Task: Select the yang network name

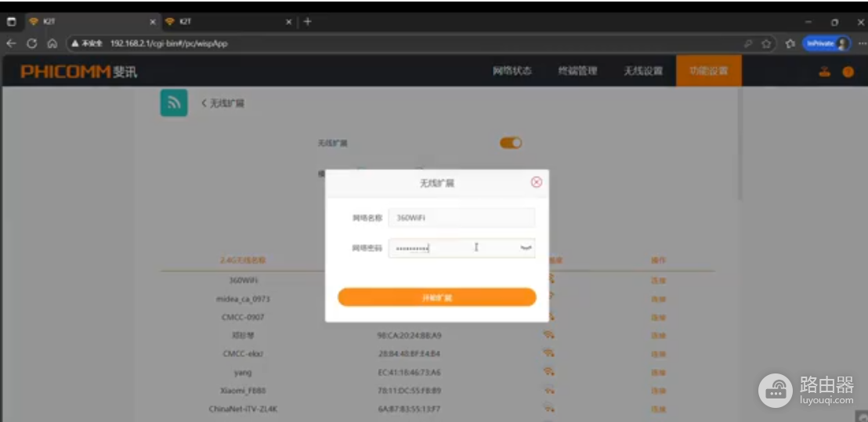Action: click(243, 372)
